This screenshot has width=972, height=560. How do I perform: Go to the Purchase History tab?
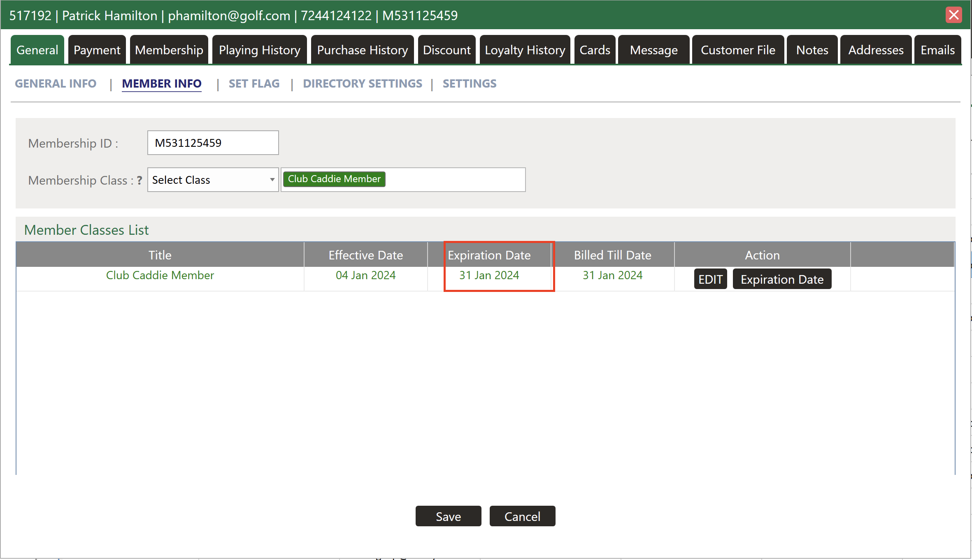click(362, 50)
